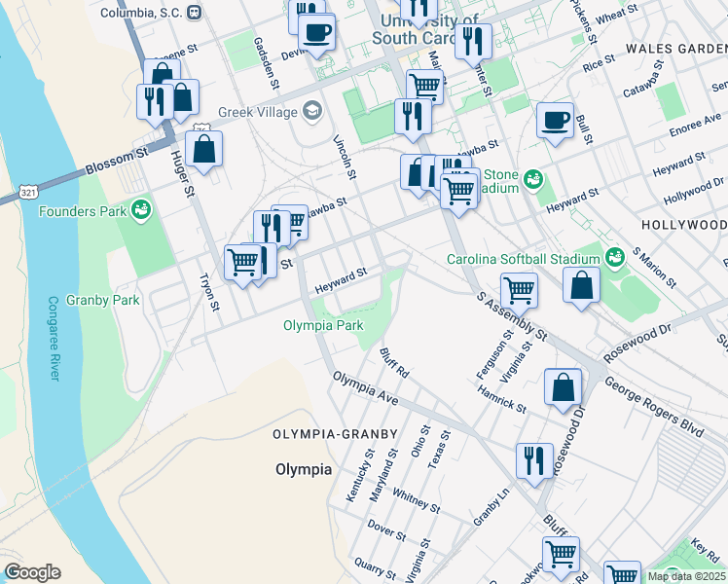
Task: Select the OLYMPIA-GRANBY neighborhood label
Action: coord(335,434)
